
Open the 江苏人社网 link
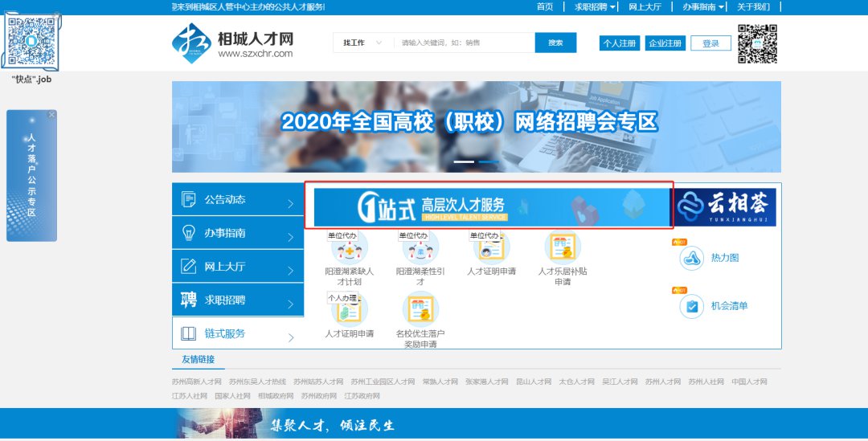190,396
